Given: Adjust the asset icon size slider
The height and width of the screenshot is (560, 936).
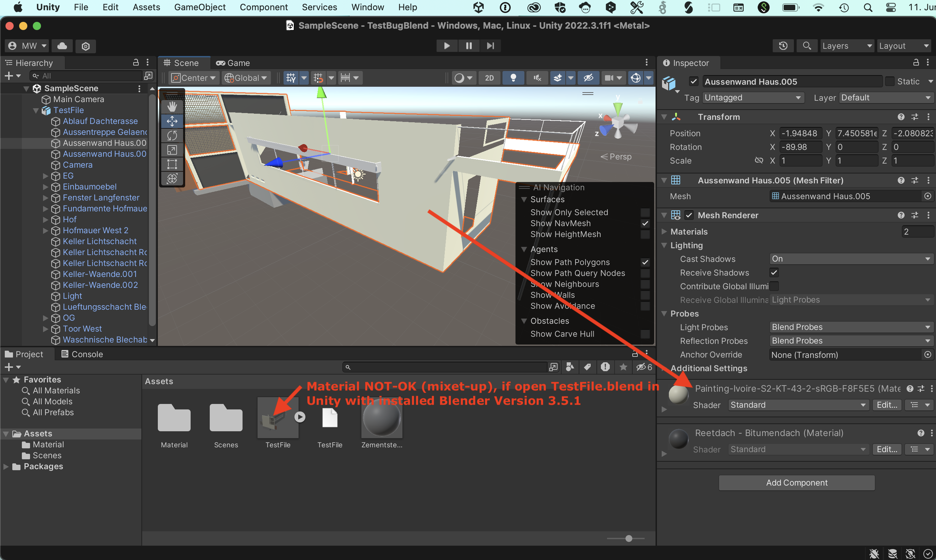Looking at the screenshot, I should coord(629,538).
